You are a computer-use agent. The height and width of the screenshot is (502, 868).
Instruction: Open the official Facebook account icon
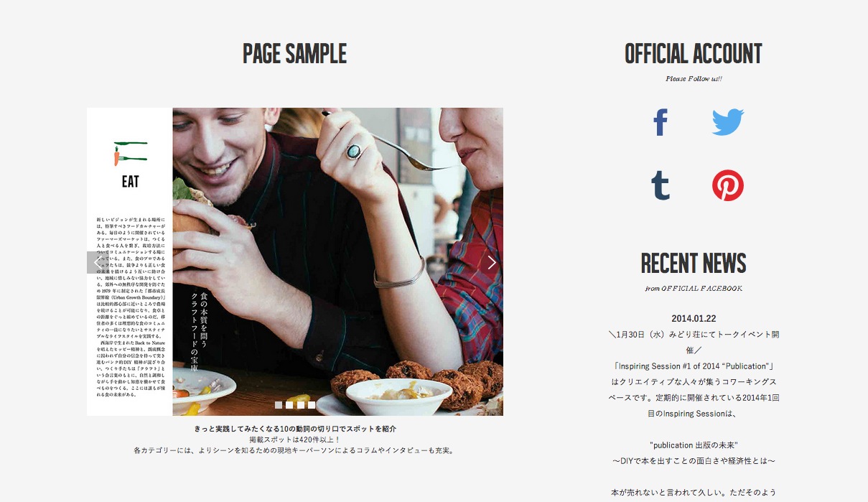tap(661, 122)
